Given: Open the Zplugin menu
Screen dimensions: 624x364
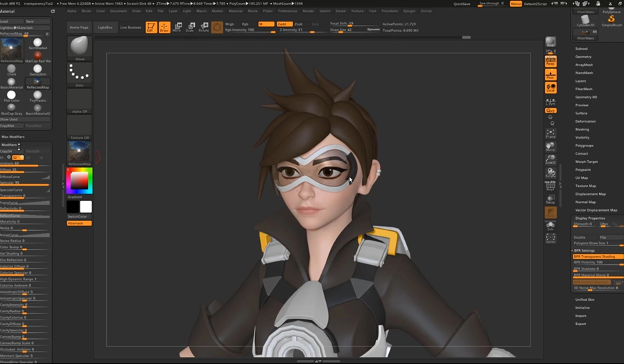Looking at the screenshot, I should [409, 11].
